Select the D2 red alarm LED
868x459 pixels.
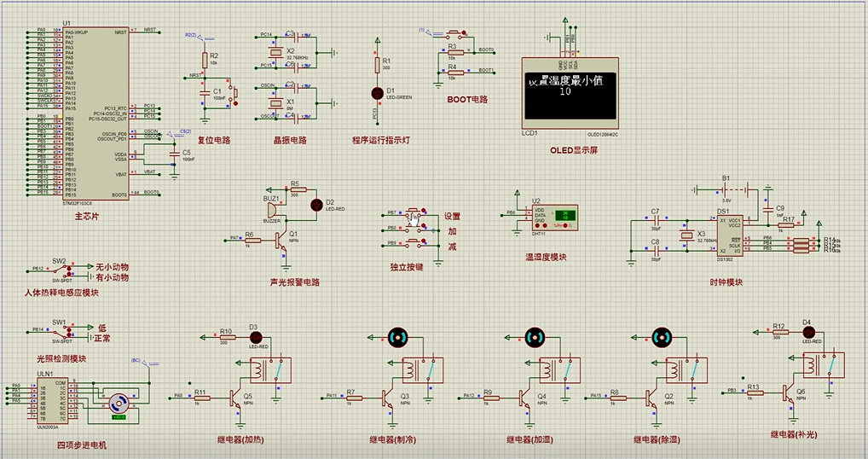[316, 205]
